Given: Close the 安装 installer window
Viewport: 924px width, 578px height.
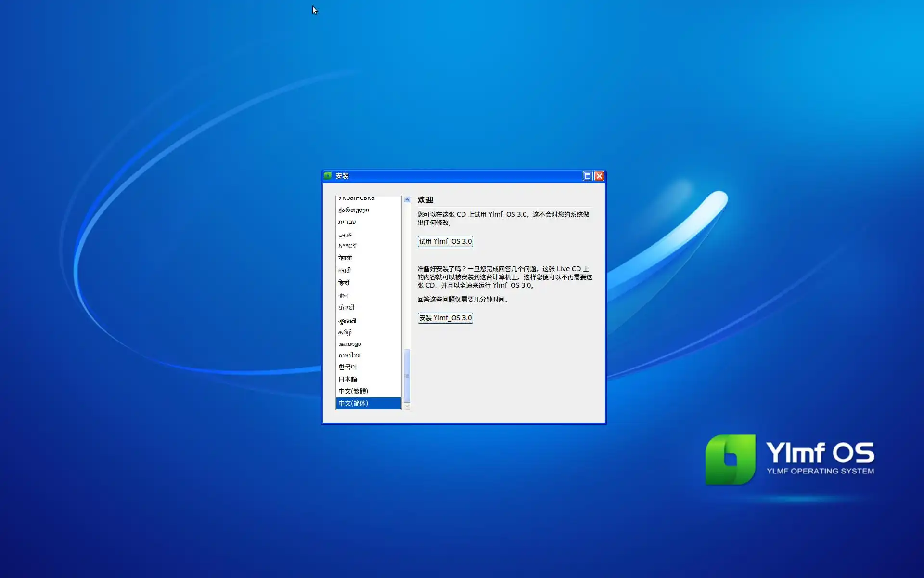Looking at the screenshot, I should tap(599, 176).
